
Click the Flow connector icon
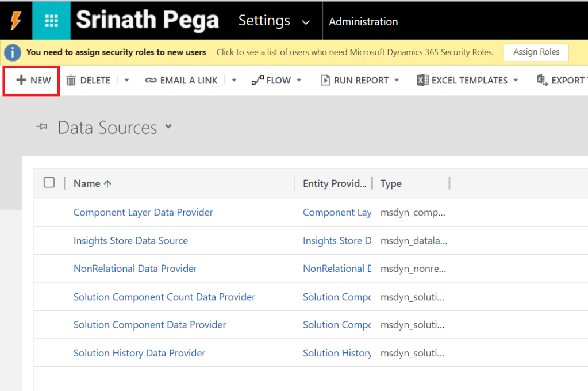coord(258,80)
